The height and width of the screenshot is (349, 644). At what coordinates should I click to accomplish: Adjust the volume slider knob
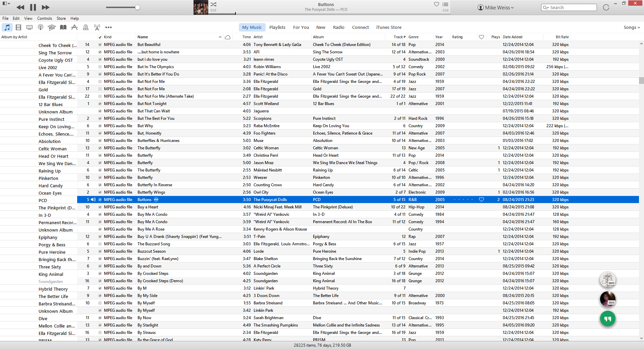pos(138,7)
